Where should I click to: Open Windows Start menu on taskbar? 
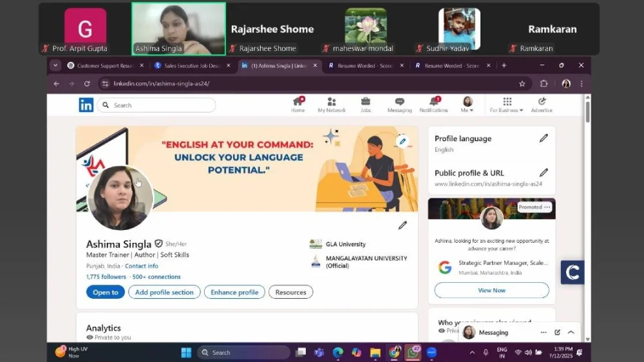tap(186, 352)
